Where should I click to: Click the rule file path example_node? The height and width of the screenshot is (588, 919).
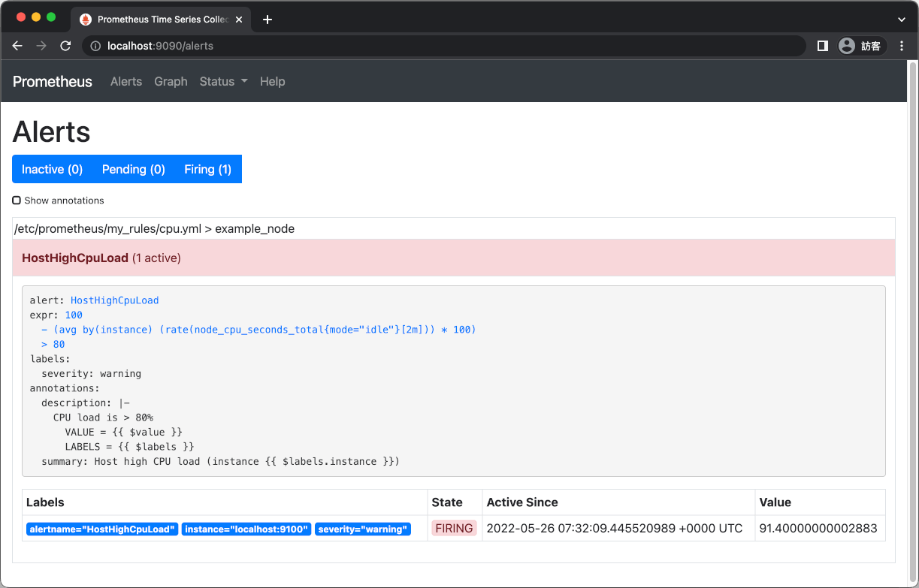pyautogui.click(x=154, y=228)
